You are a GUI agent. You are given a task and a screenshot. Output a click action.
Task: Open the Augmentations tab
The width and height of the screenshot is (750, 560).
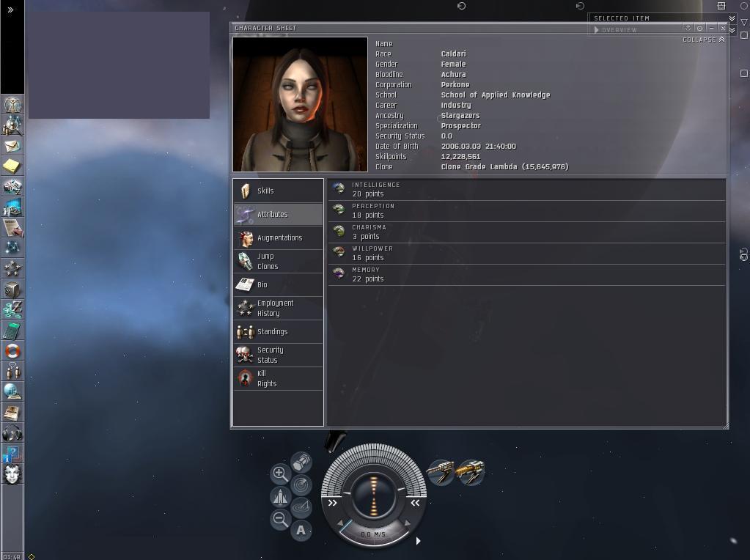278,237
